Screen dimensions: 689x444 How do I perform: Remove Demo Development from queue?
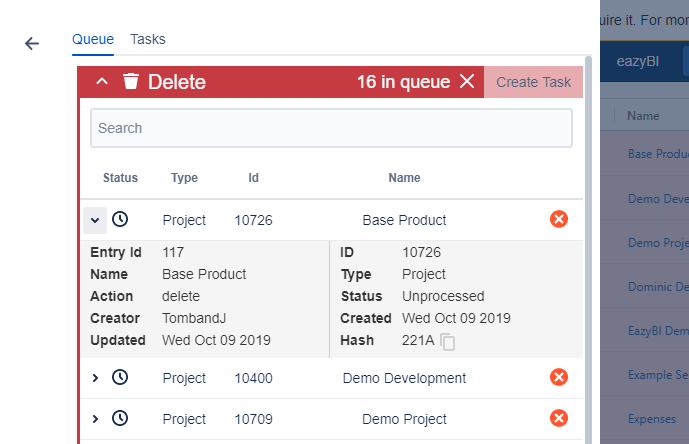(559, 377)
